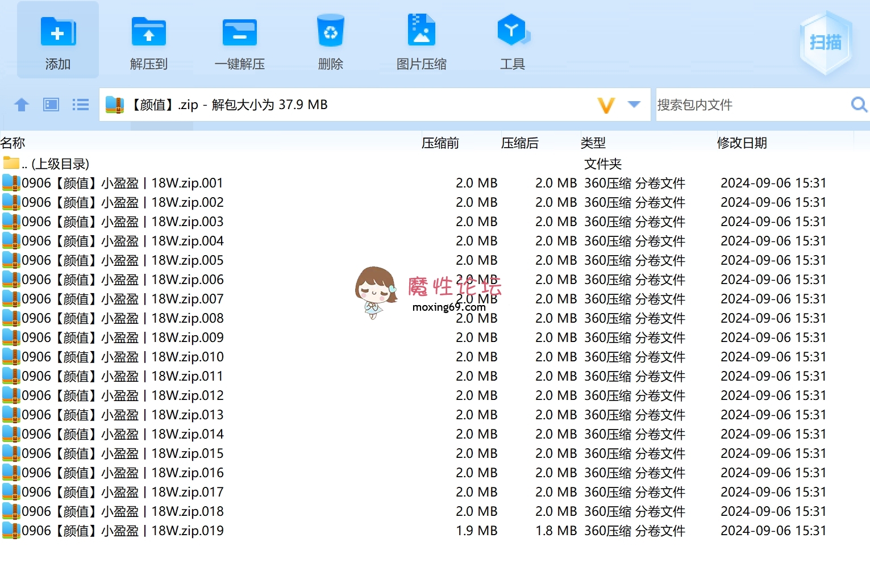This screenshot has width=870, height=588.
Task: Toggle the VIP 'V' badge in the address bar
Action: pos(606,105)
